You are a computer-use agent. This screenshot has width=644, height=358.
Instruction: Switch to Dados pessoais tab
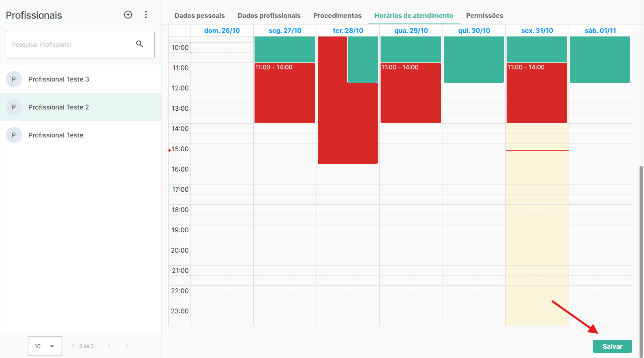click(x=199, y=16)
